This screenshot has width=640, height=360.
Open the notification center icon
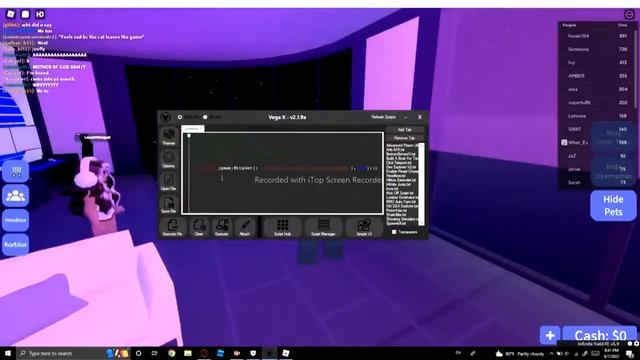(630, 353)
